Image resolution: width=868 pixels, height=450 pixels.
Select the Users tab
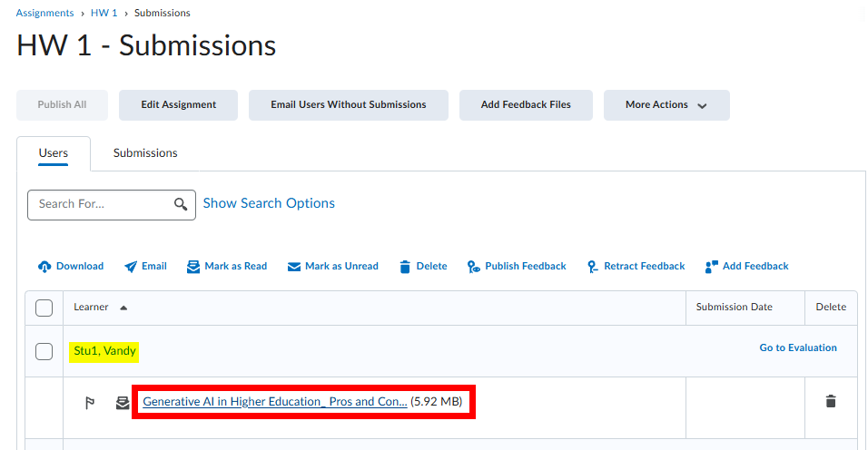54,153
